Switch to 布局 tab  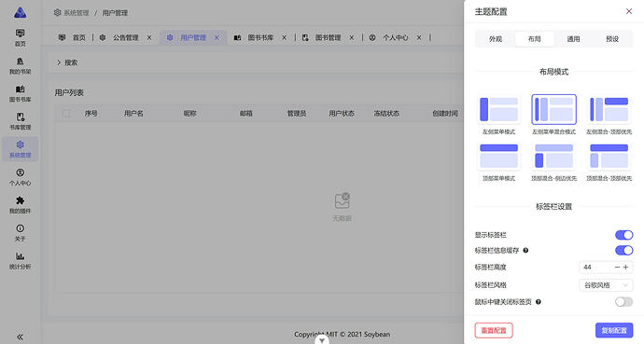tap(535, 39)
